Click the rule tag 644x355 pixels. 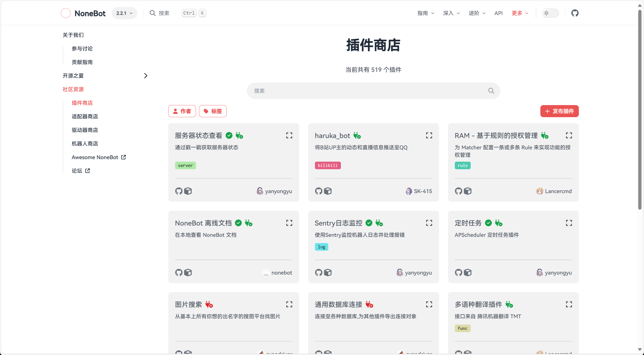point(463,165)
